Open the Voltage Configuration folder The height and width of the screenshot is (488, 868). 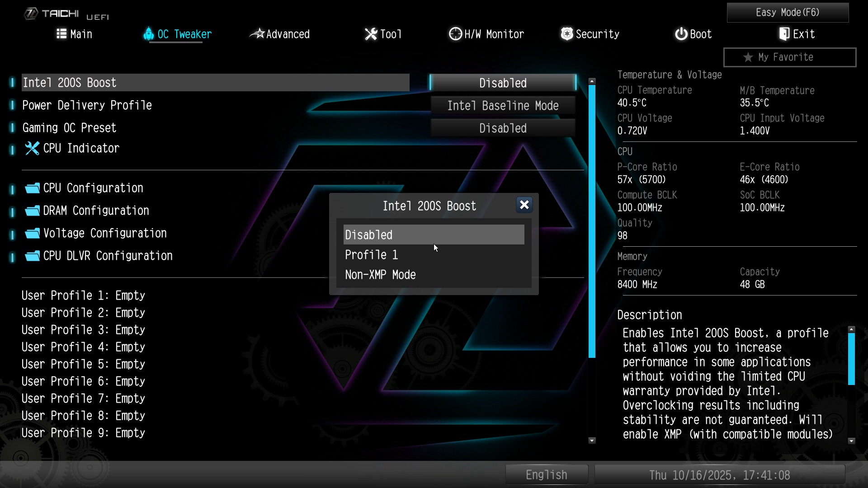coord(104,233)
